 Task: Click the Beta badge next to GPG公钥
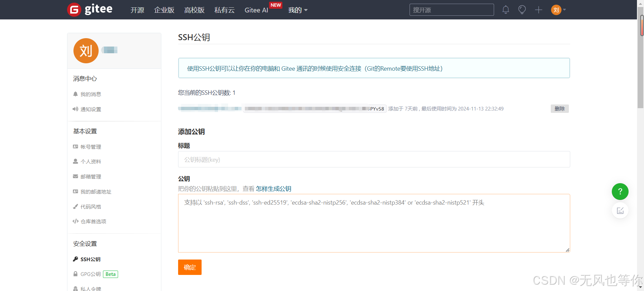click(110, 274)
